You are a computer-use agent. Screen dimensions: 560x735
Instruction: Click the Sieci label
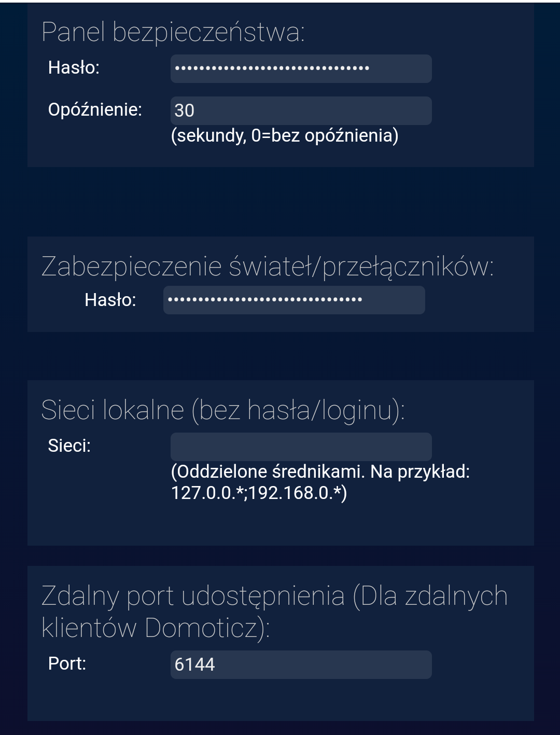click(69, 446)
